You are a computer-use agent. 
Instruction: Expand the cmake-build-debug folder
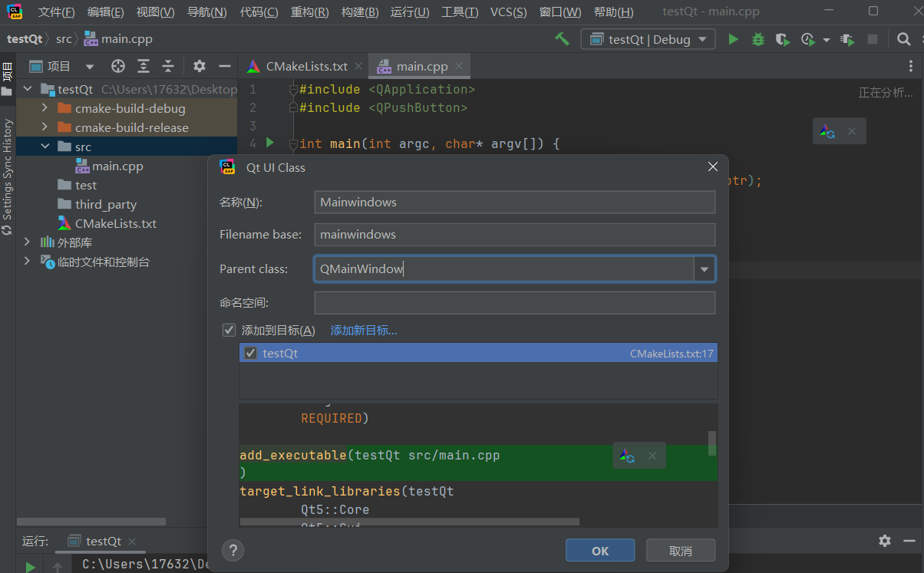45,108
